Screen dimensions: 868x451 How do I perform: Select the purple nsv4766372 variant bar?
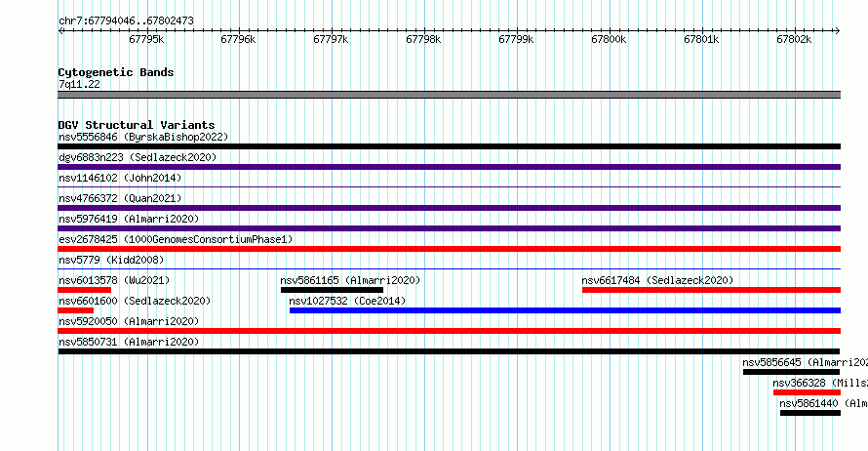pyautogui.click(x=449, y=208)
